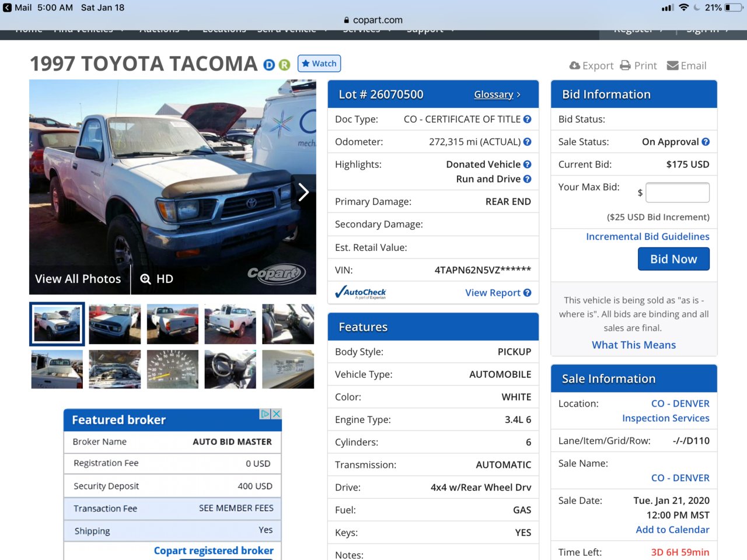The height and width of the screenshot is (560, 747).
Task: Select the truck bed thumbnail
Action: [57, 369]
